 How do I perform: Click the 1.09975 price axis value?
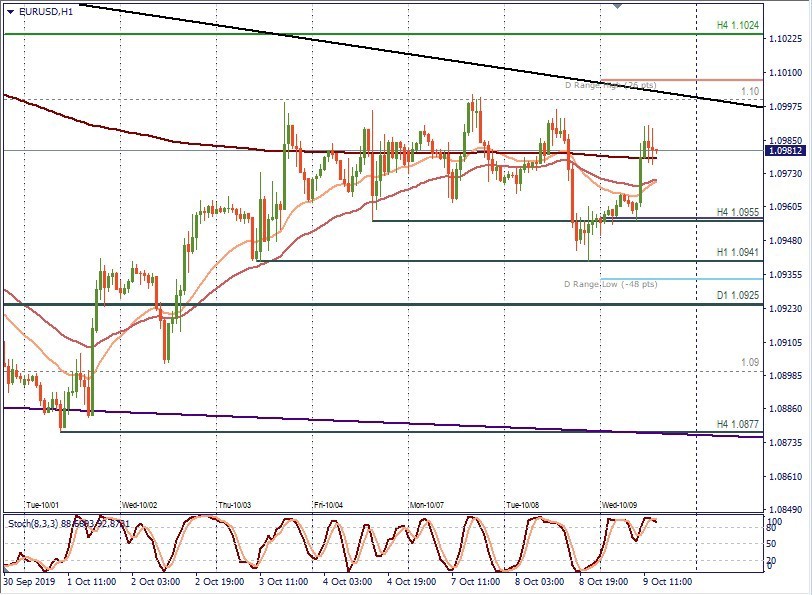(x=786, y=106)
